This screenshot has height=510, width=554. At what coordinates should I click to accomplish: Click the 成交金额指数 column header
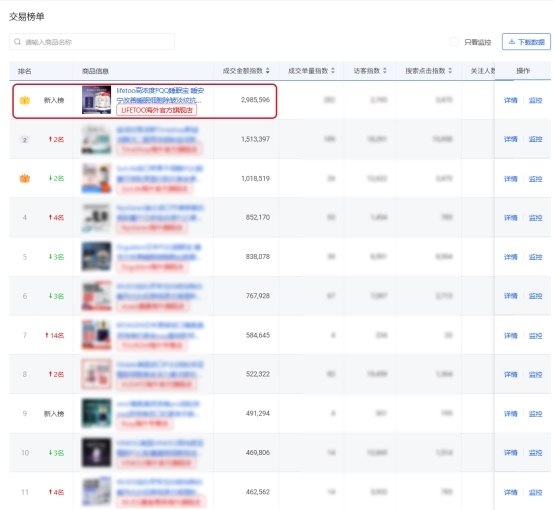243,71
